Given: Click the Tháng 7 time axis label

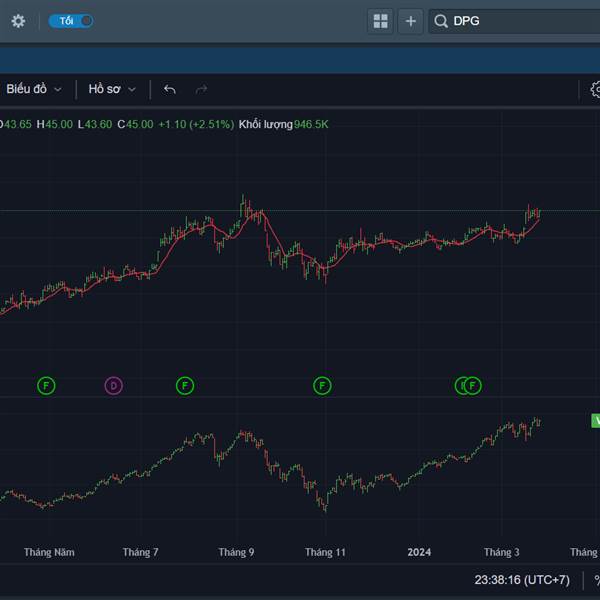Looking at the screenshot, I should [140, 552].
